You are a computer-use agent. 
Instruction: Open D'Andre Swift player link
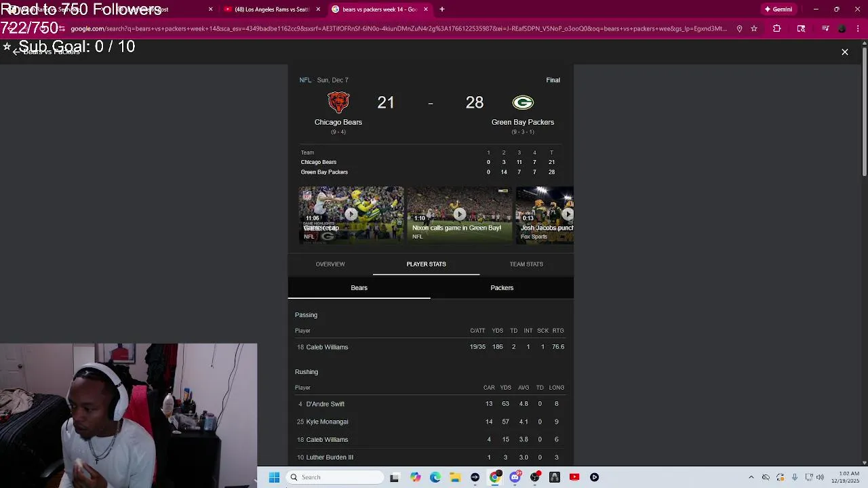[x=325, y=404]
